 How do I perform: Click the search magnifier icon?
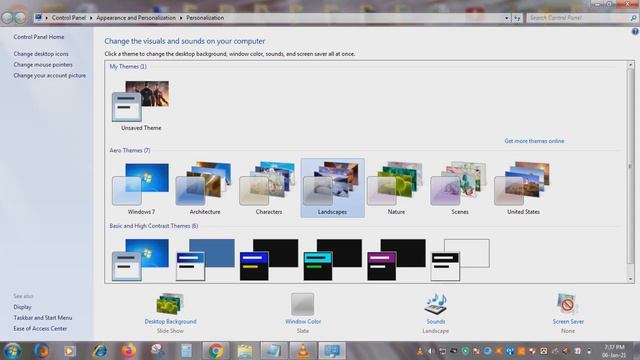(x=633, y=18)
